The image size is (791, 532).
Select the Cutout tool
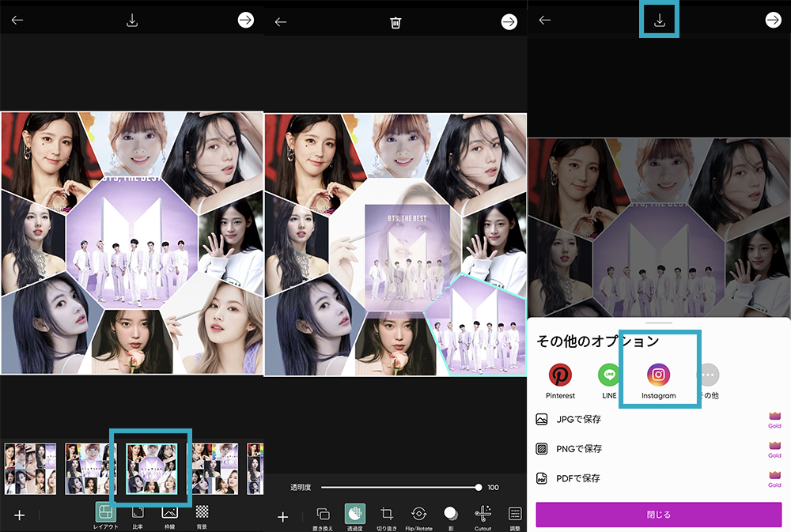483,515
